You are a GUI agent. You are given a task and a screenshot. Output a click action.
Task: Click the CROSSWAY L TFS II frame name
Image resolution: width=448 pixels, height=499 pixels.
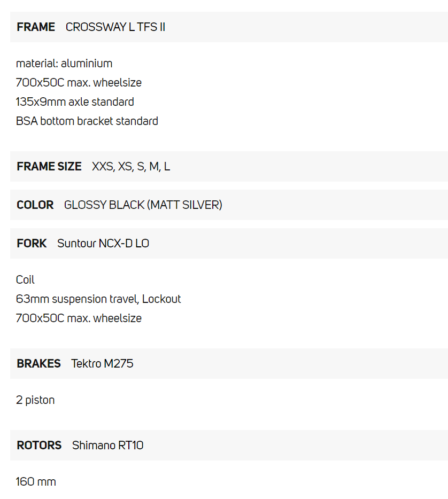[x=115, y=27]
